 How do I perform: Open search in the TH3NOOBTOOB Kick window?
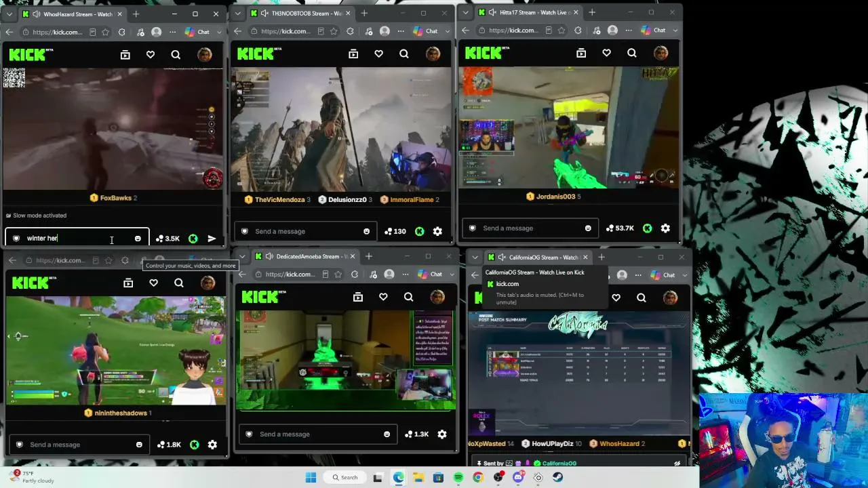[403, 54]
